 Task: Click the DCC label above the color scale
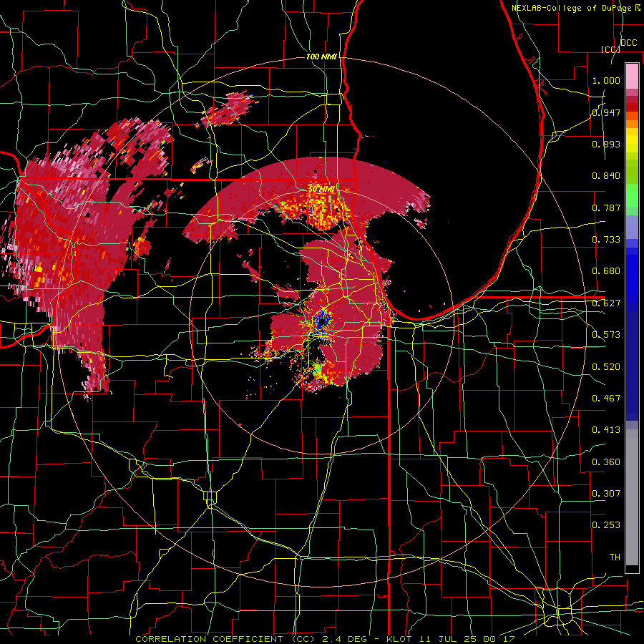(x=628, y=43)
